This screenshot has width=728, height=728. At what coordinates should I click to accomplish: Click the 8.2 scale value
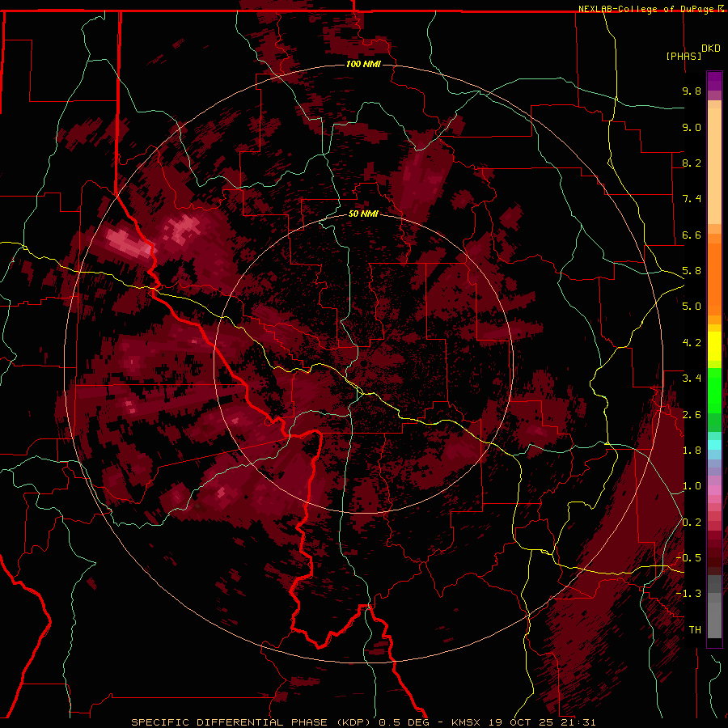click(x=692, y=163)
